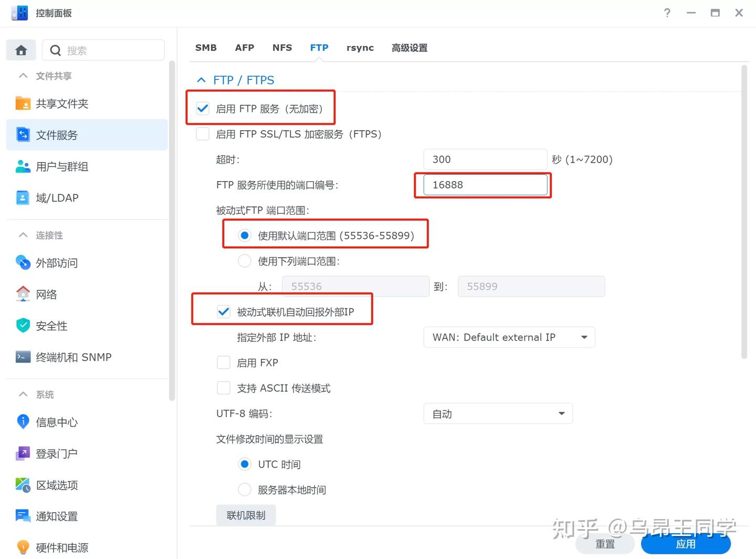
Task: Open the 指定外部 IP 地址 WAN dropdown
Action: click(509, 337)
